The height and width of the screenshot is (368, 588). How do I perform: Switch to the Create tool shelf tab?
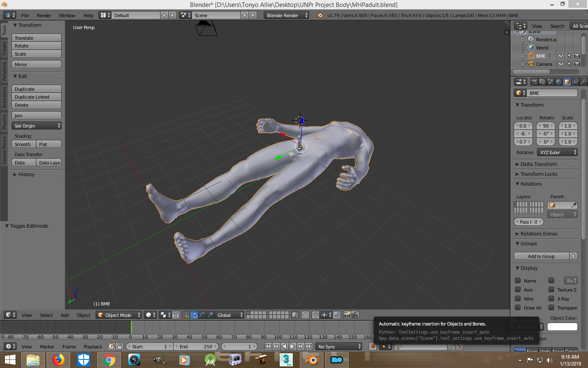(x=4, y=48)
